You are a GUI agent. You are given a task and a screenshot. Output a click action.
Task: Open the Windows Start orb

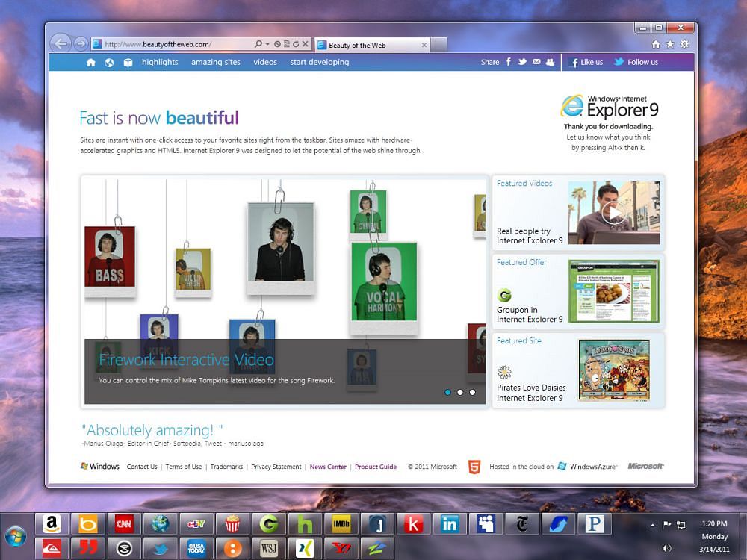[16, 537]
